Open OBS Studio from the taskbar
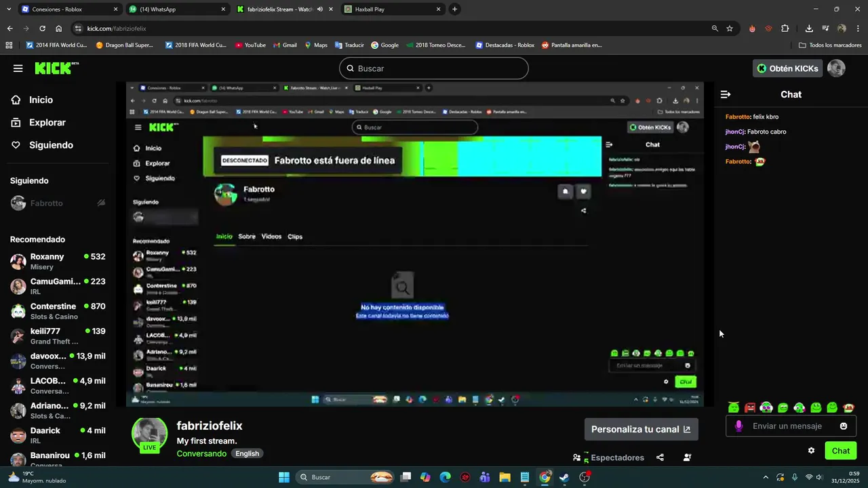The height and width of the screenshot is (488, 868). (585, 477)
